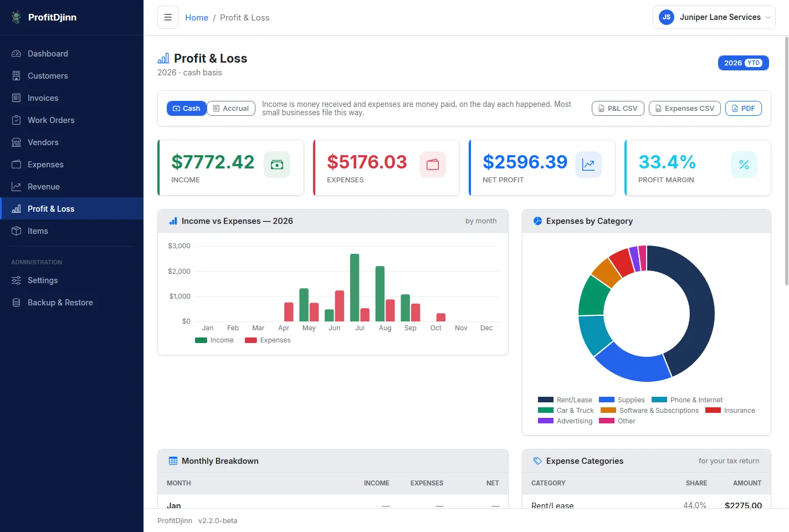Click the chart icon on Net Profit card

588,165
